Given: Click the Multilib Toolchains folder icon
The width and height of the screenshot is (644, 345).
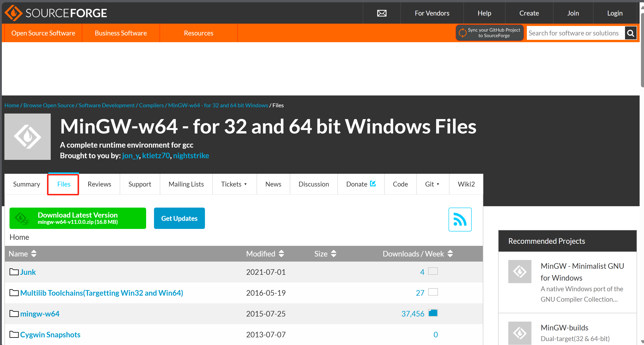Looking at the screenshot, I should click(x=14, y=292).
